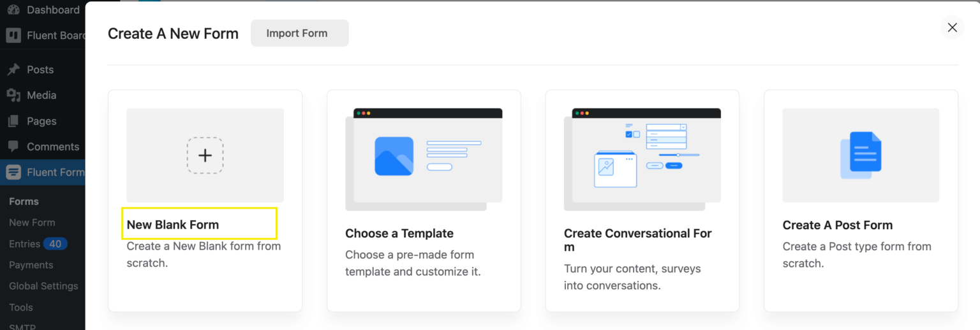Click the plus icon for blank form
Viewport: 980px width, 330px height.
(x=205, y=155)
